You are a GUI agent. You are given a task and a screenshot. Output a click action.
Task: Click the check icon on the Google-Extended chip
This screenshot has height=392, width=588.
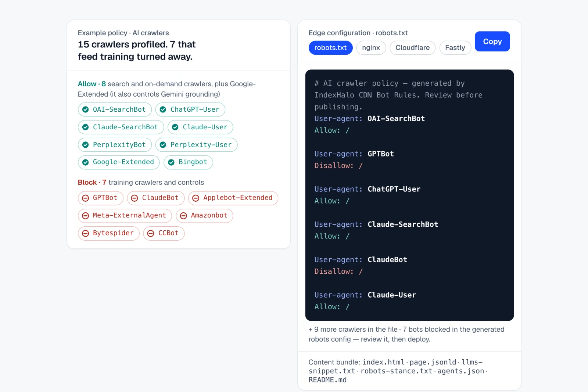pos(85,162)
